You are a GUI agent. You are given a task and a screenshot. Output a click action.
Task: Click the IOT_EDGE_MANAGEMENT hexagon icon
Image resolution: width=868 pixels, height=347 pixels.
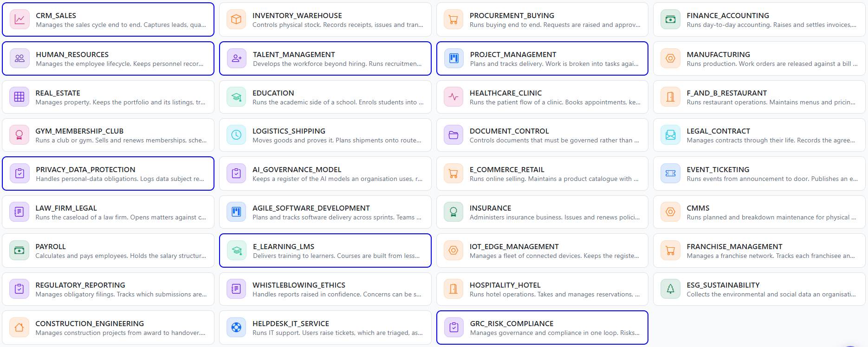pos(453,251)
